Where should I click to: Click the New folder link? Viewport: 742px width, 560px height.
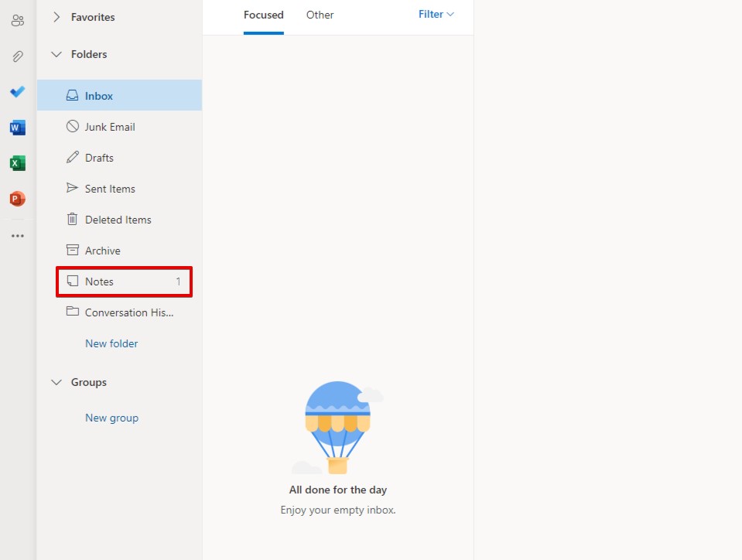pyautogui.click(x=111, y=343)
